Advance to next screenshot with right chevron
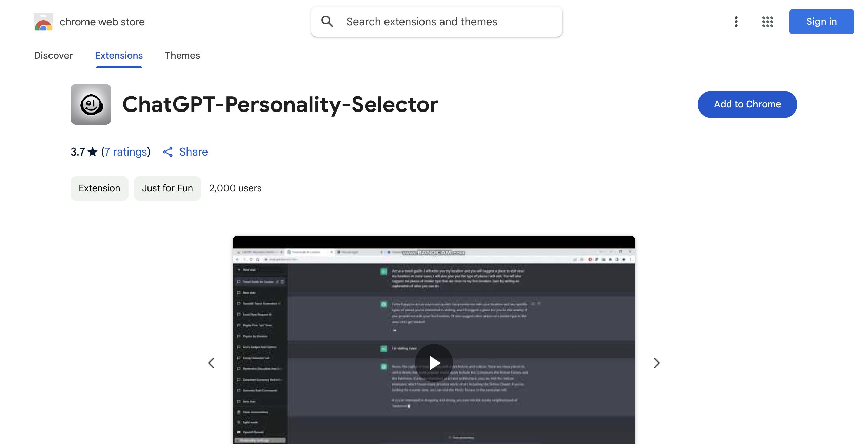 (657, 363)
